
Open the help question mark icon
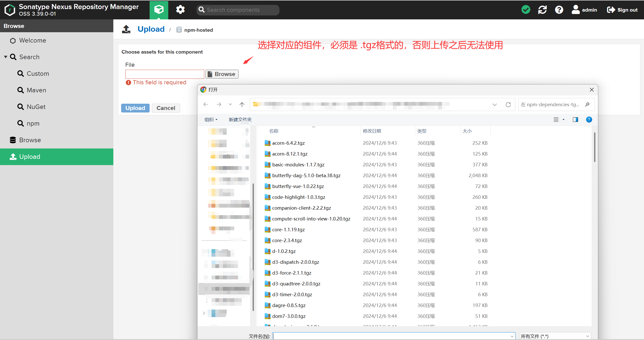(559, 10)
